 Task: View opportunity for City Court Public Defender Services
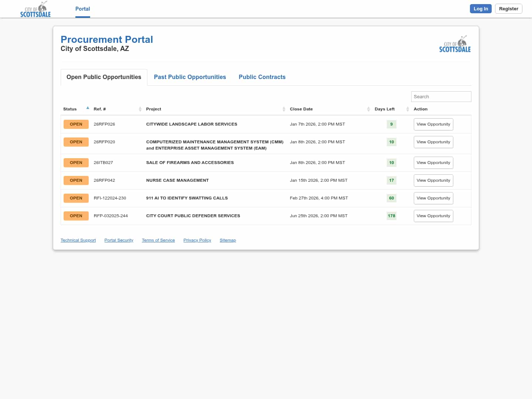433,216
